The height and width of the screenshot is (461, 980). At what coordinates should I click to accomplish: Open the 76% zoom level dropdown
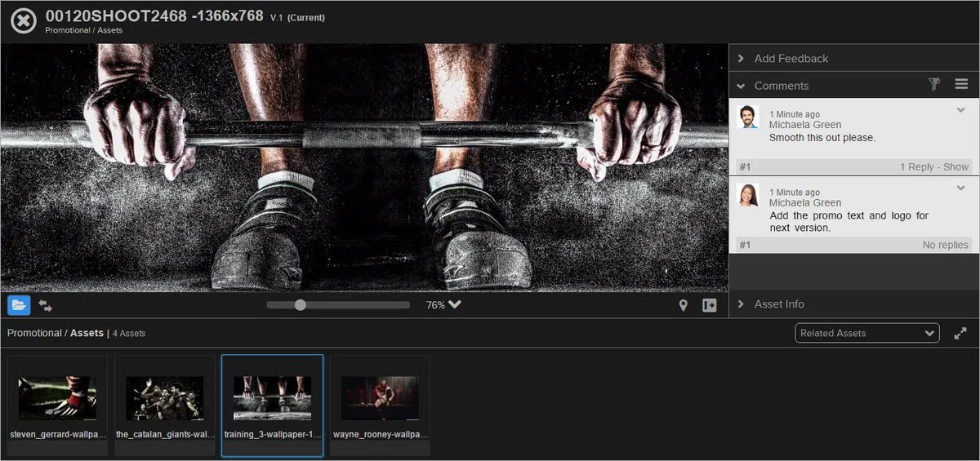(x=443, y=305)
